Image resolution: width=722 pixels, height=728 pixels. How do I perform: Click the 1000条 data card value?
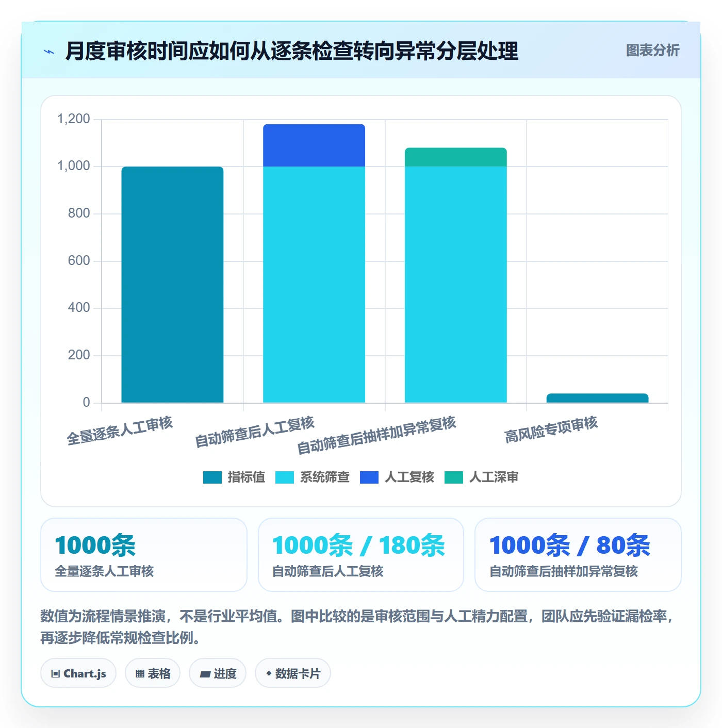tap(95, 545)
